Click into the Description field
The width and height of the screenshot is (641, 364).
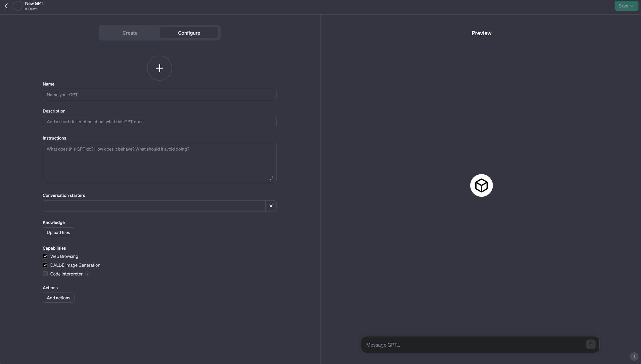pos(159,121)
